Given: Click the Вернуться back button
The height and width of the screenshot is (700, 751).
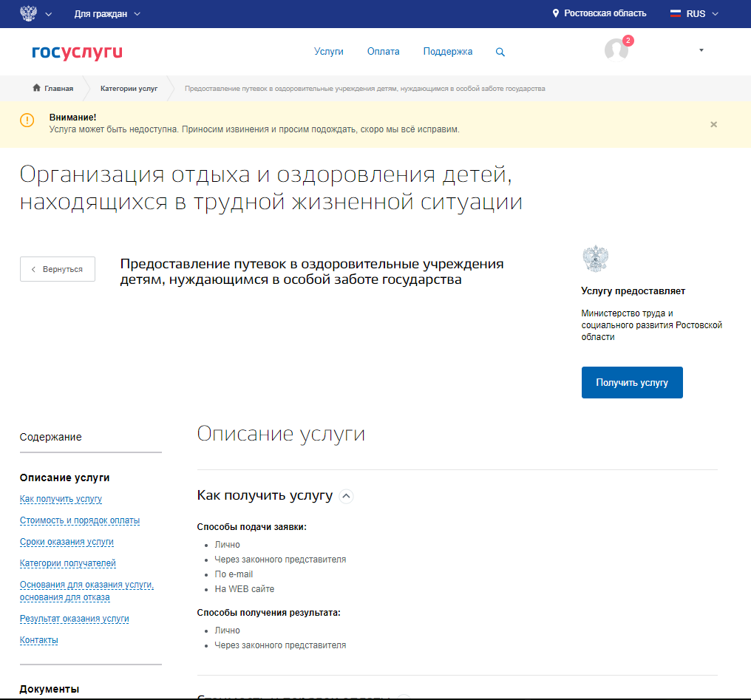Looking at the screenshot, I should (58, 269).
